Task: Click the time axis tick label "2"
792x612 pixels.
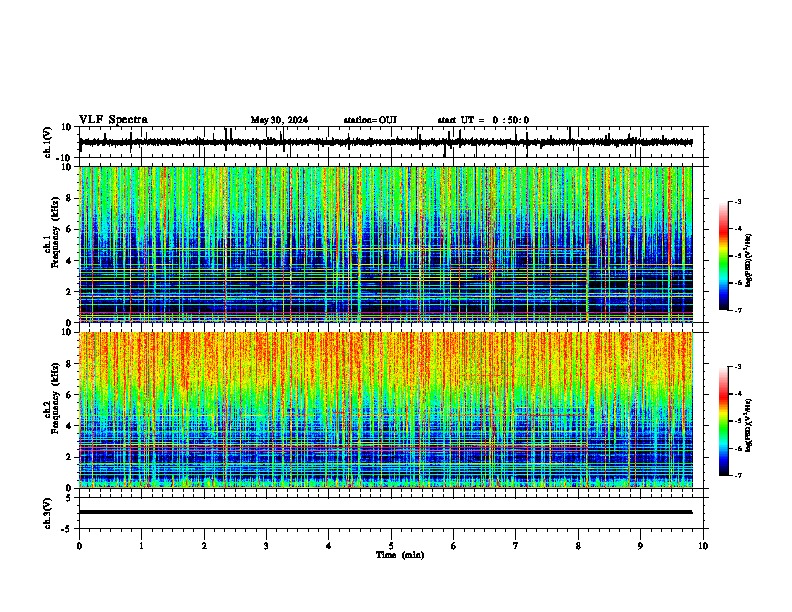Action: pos(204,546)
